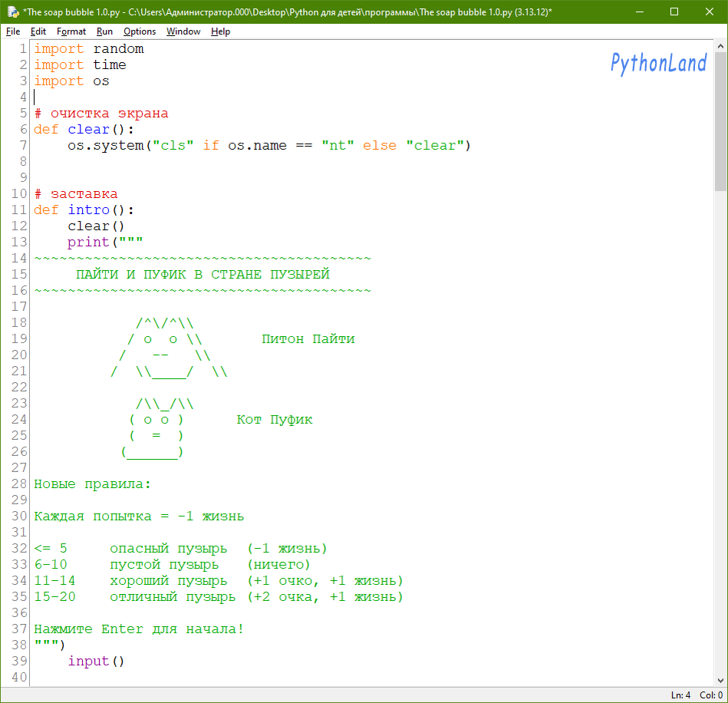
Task: Close the IDLE editor window
Action: click(710, 12)
